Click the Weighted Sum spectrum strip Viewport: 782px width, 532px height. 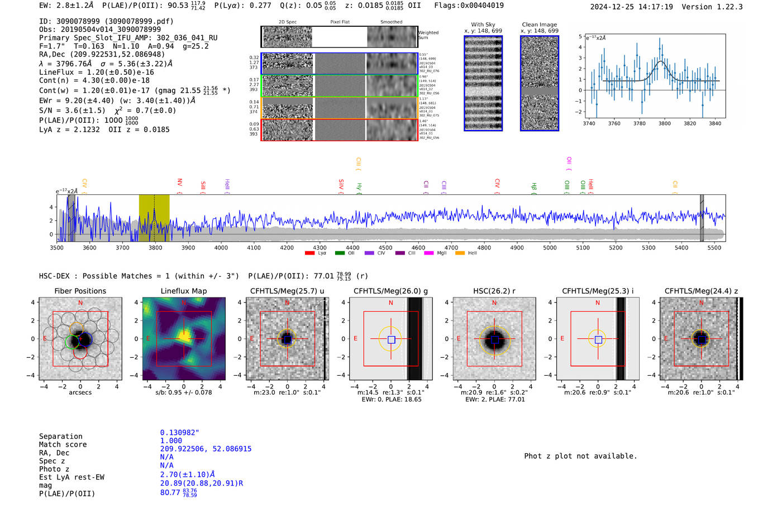pos(340,37)
